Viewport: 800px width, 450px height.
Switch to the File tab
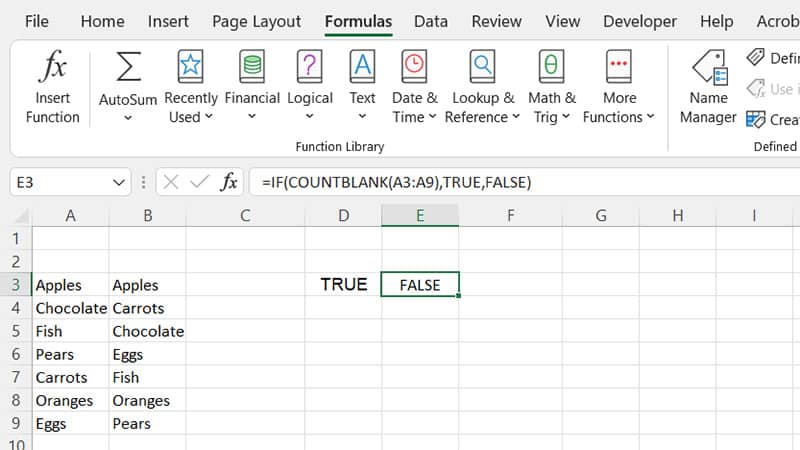[x=37, y=21]
